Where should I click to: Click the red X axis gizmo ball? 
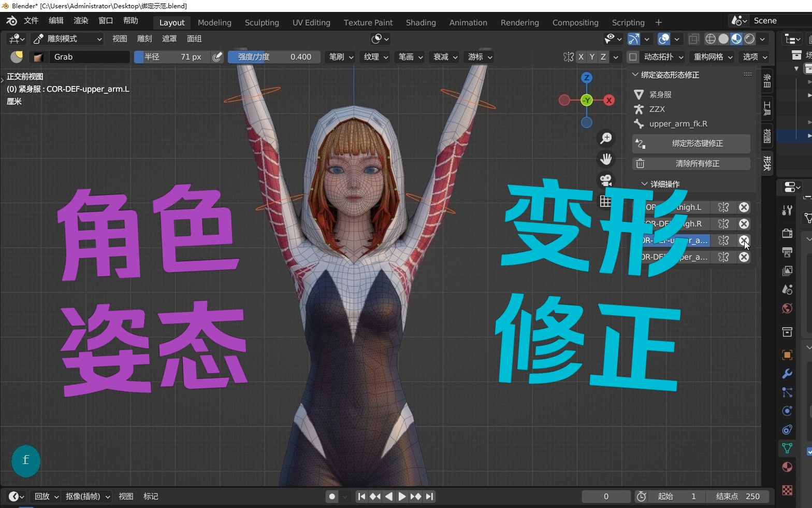[x=609, y=100]
